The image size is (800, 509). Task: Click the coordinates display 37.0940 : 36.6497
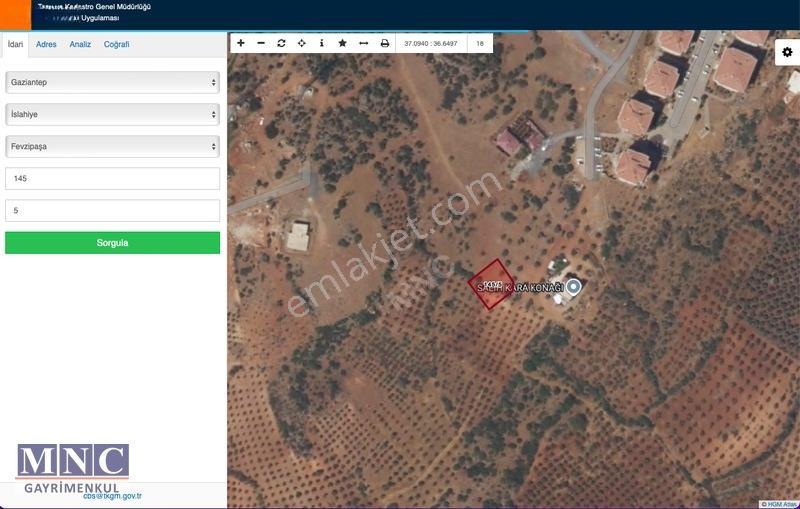point(431,43)
